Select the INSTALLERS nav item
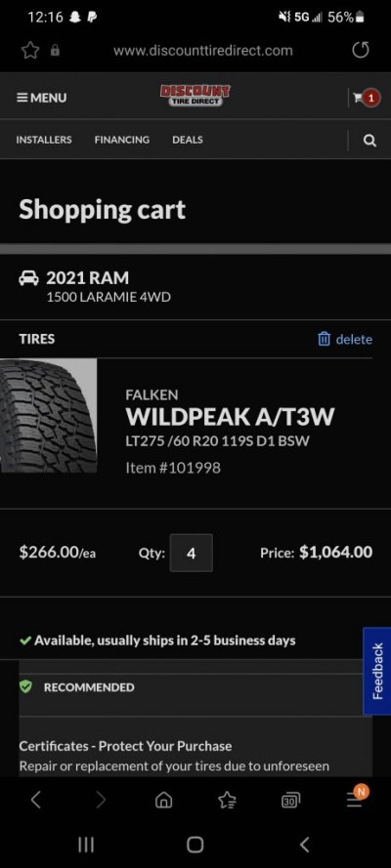The image size is (391, 868). point(44,140)
